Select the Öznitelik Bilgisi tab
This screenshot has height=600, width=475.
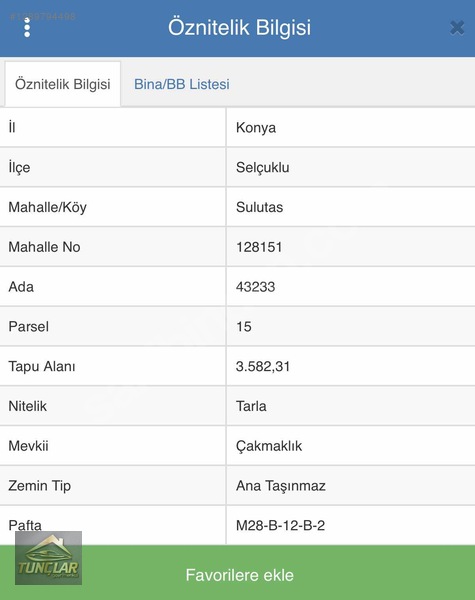tap(63, 84)
